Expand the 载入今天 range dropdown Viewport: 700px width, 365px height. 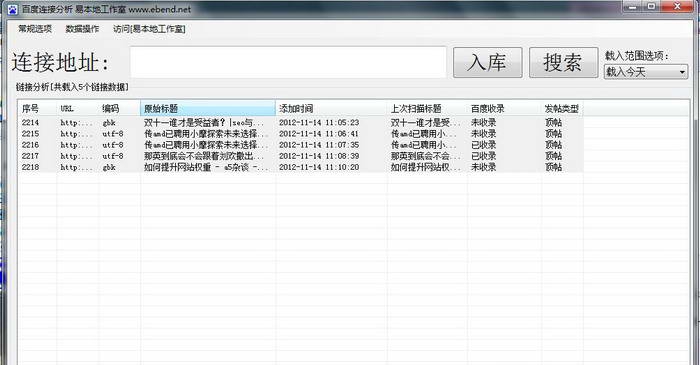pos(646,72)
